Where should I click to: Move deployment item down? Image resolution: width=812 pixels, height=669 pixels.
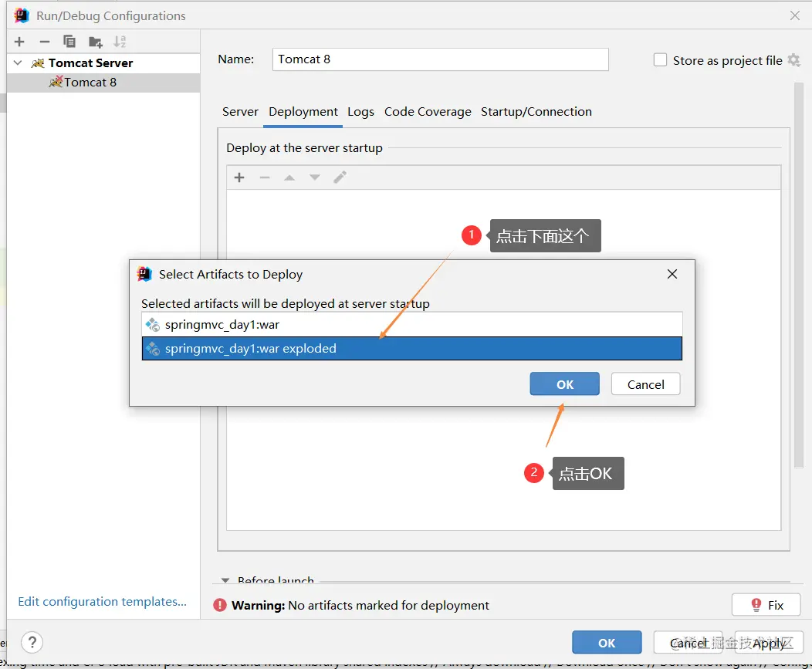pos(314,177)
